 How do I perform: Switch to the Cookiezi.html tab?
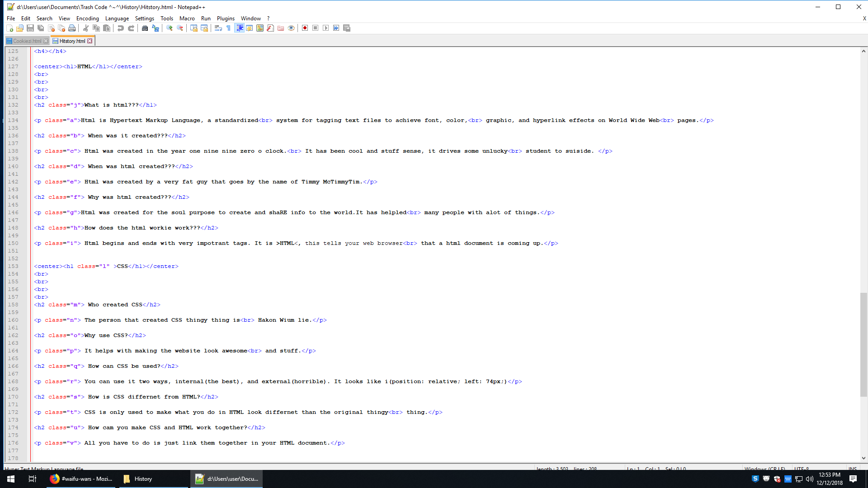click(27, 41)
